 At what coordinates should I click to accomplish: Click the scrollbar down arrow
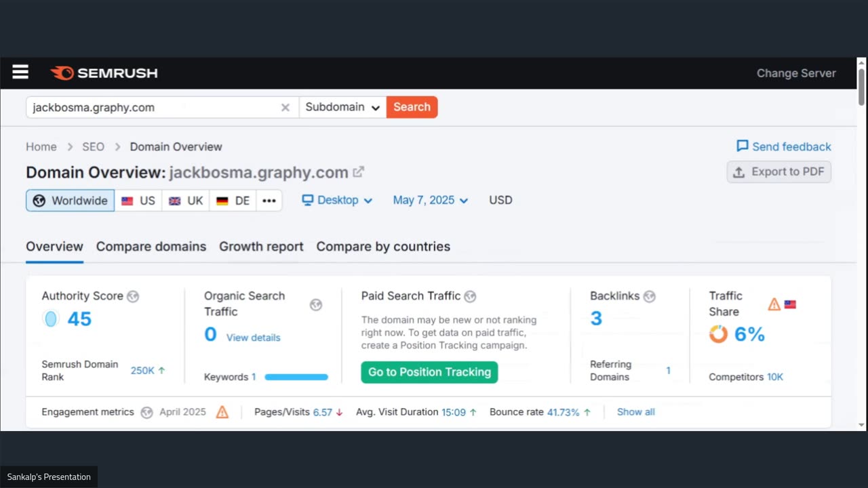[x=862, y=426]
